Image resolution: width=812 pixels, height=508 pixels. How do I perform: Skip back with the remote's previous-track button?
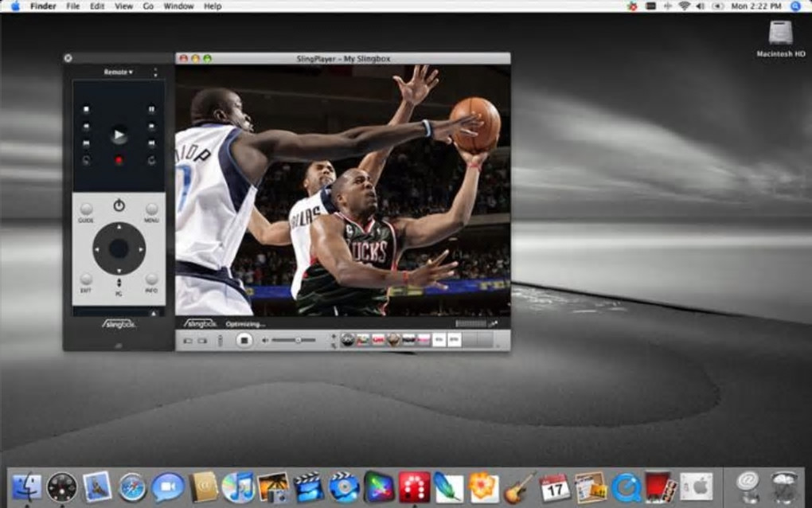(x=87, y=143)
